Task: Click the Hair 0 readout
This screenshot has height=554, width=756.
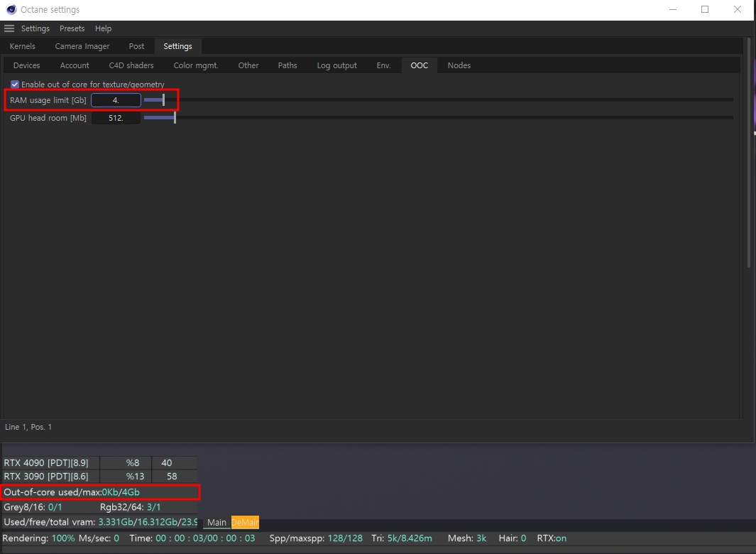Action: click(x=513, y=538)
